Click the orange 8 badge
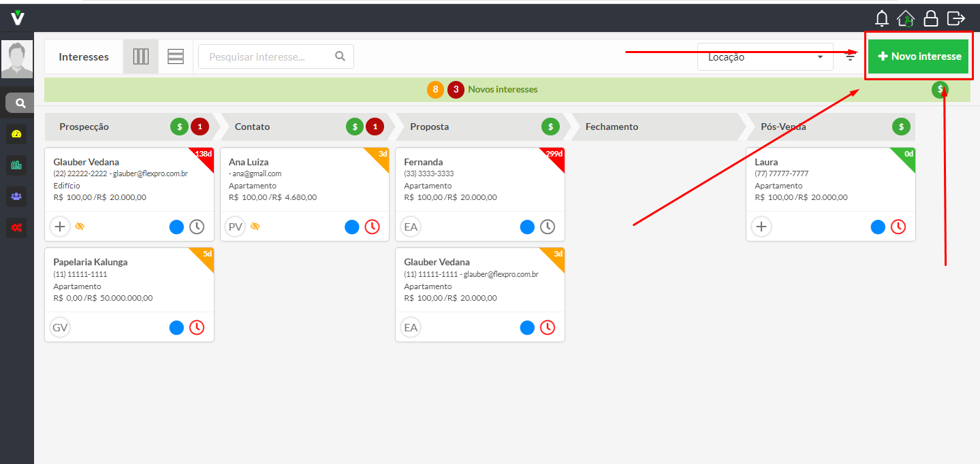 point(436,90)
